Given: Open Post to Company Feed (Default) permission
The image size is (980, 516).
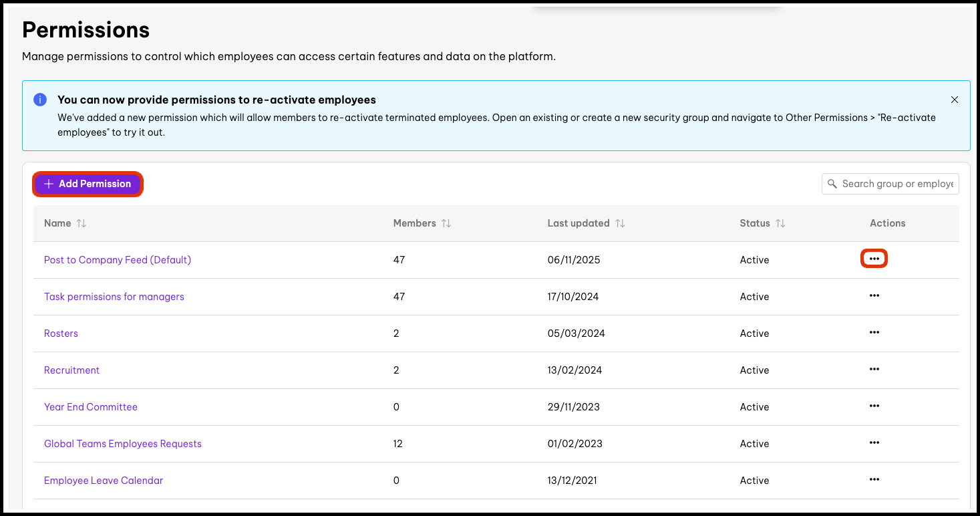Looking at the screenshot, I should [118, 260].
